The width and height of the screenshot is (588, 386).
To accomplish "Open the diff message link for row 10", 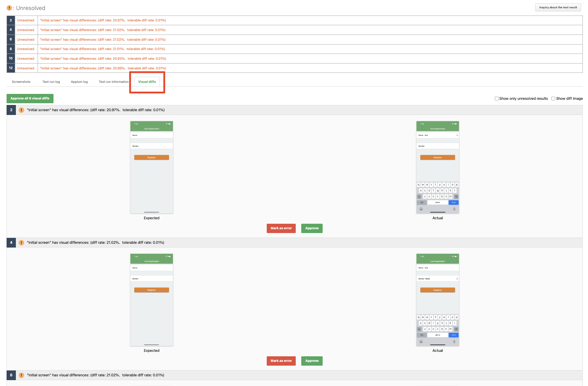I will click(x=103, y=58).
